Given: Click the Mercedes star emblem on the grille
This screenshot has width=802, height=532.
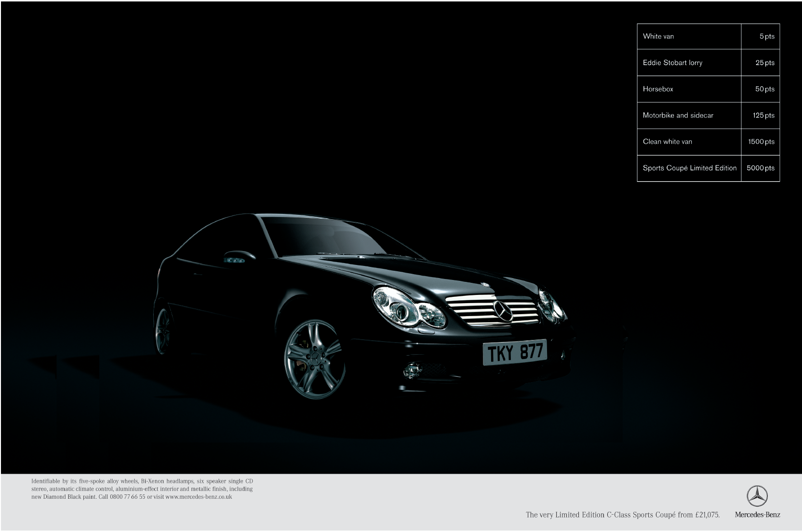Looking at the screenshot, I should [x=503, y=311].
